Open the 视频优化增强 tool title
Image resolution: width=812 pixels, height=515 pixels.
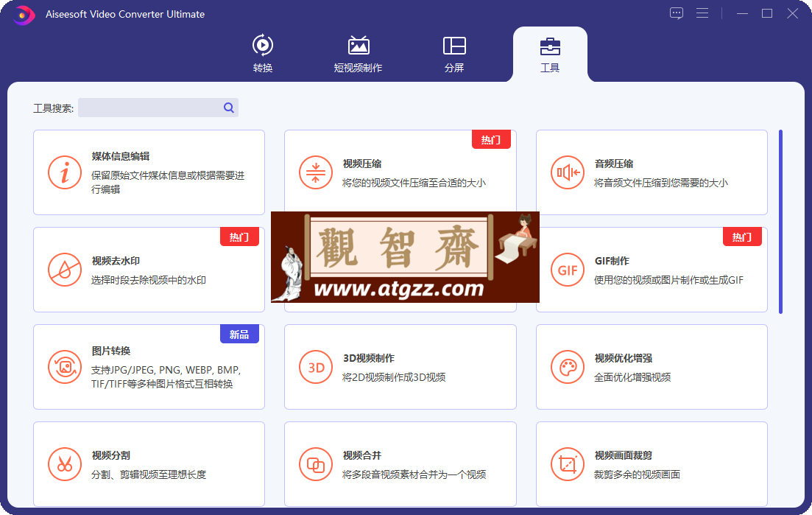tap(623, 359)
